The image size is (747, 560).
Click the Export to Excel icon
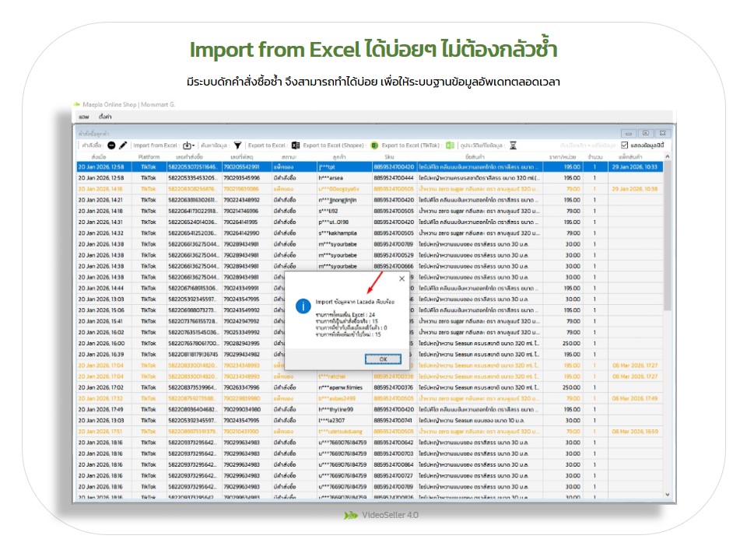click(296, 145)
